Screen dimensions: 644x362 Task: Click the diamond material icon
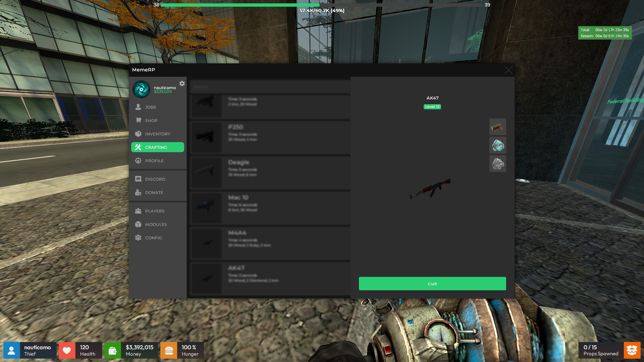pyautogui.click(x=497, y=145)
